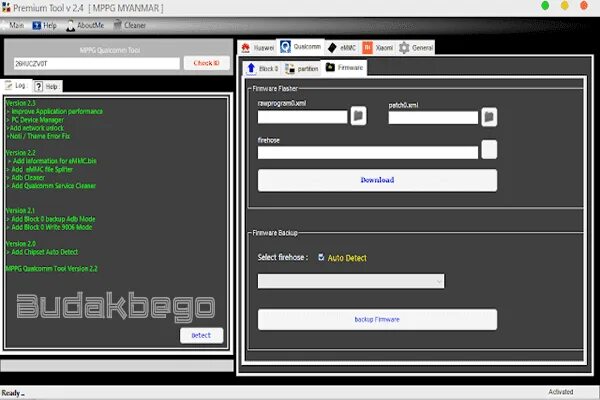Click 'PC Device Manager' log line
The width and height of the screenshot is (600, 400).
click(37, 120)
